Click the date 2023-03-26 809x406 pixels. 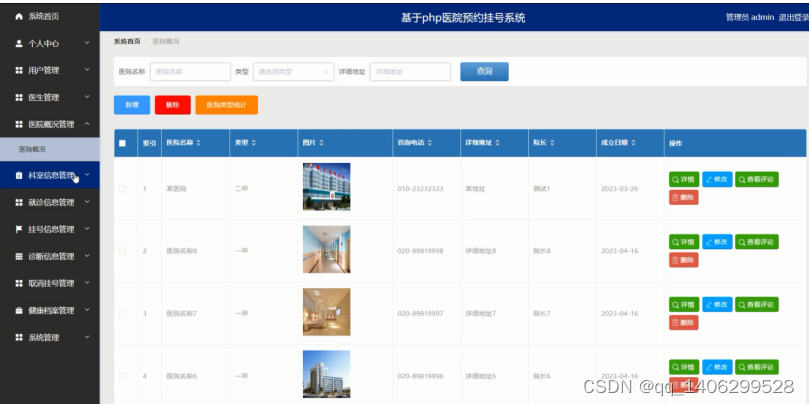tap(620, 189)
